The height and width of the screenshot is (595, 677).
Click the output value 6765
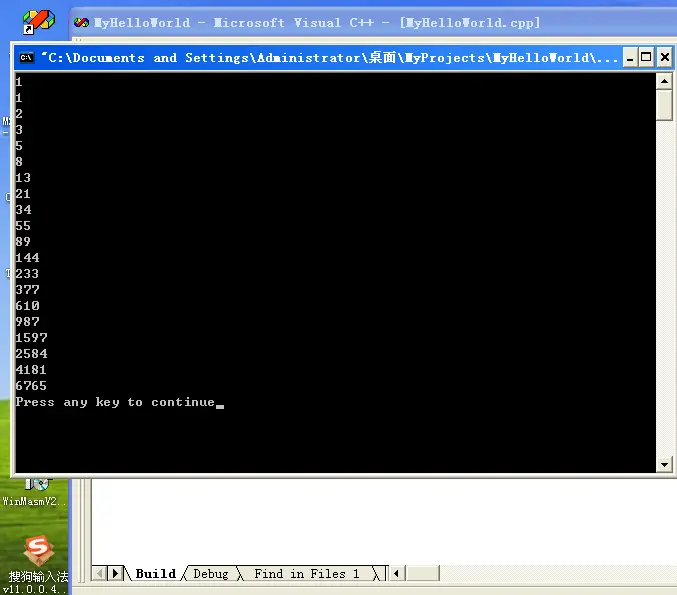31,386
